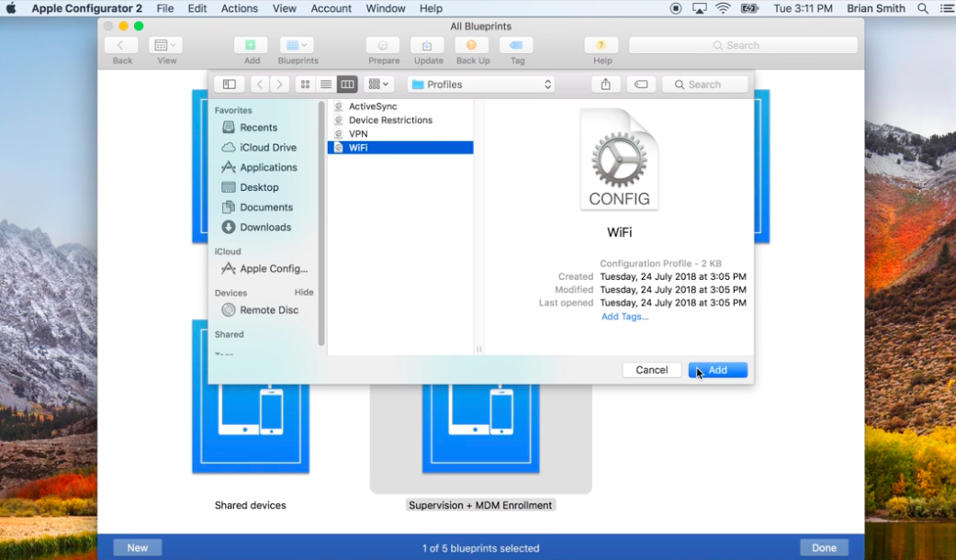Hide the Devices sidebar section
The image size is (956, 560).
pos(304,293)
